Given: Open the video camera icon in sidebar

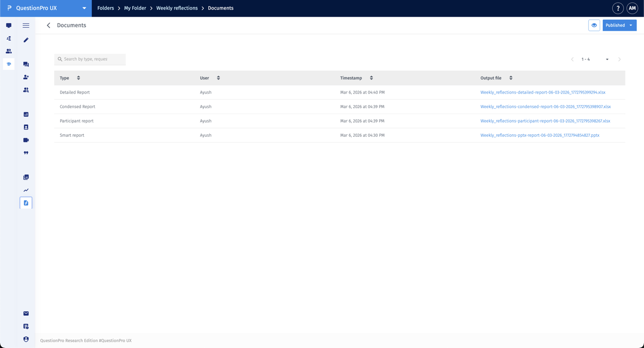Looking at the screenshot, I should [26, 140].
